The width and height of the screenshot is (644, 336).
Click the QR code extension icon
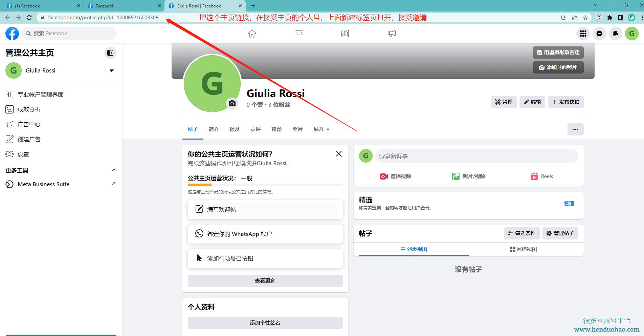[599, 18]
